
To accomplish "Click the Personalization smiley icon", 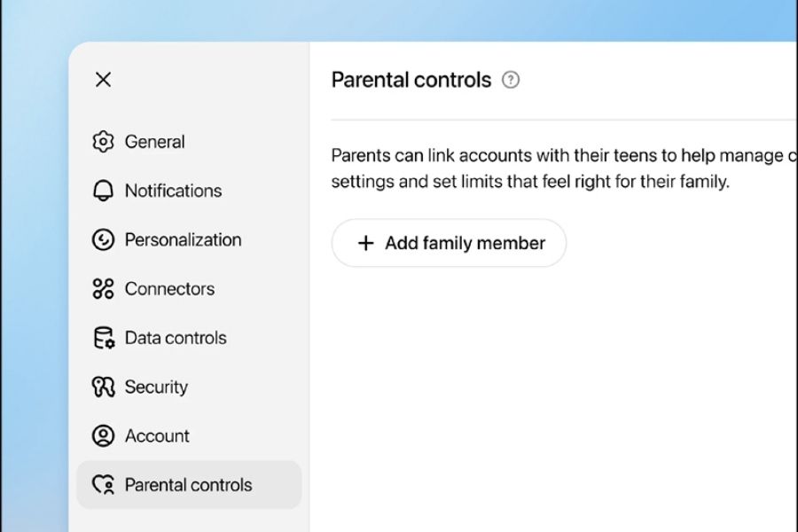I will pyautogui.click(x=104, y=239).
